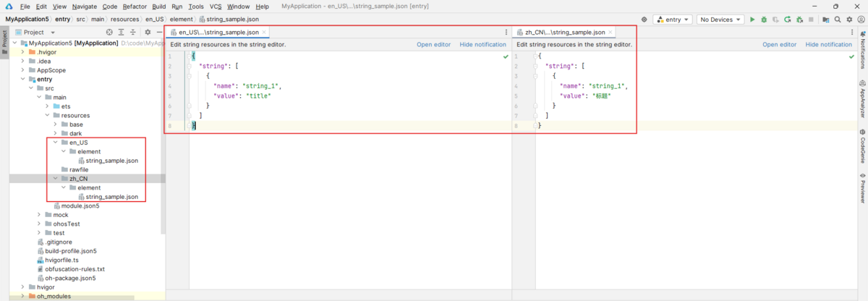Open the entry module dropdown

click(672, 20)
